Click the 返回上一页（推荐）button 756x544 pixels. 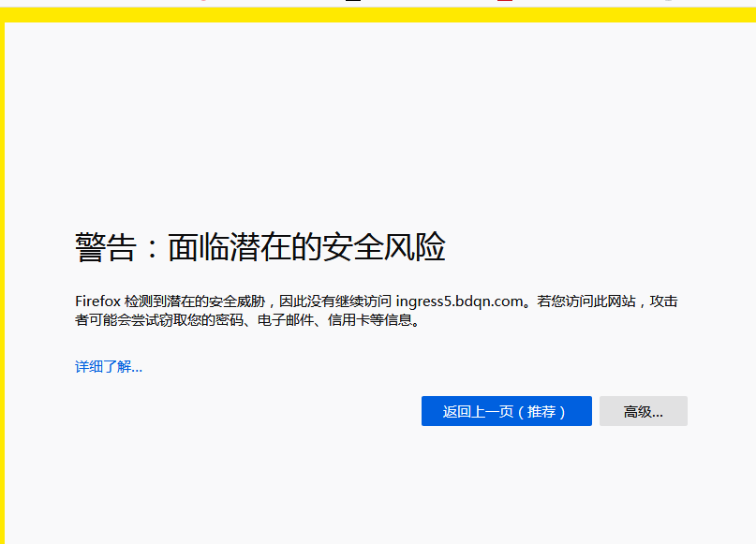(506, 411)
